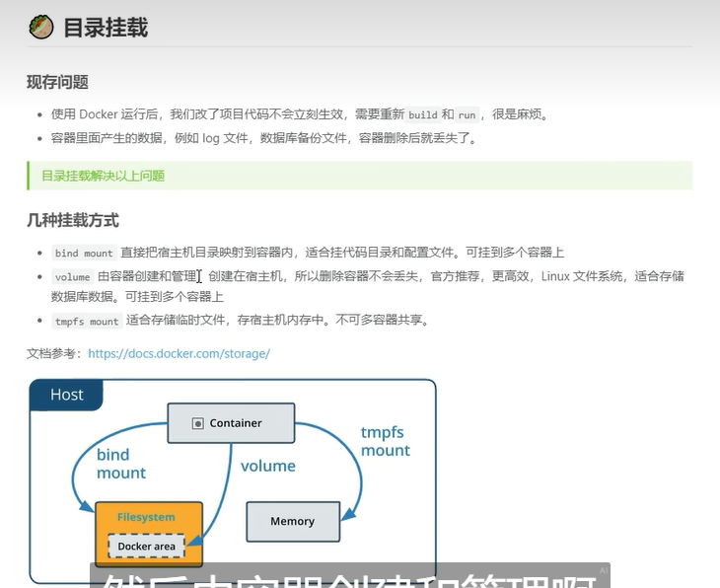
Task: Click the inline code 'build'
Action: pos(423,114)
